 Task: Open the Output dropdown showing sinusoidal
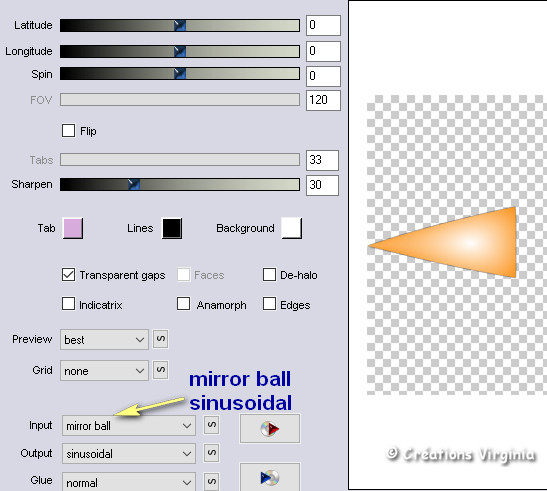129,453
